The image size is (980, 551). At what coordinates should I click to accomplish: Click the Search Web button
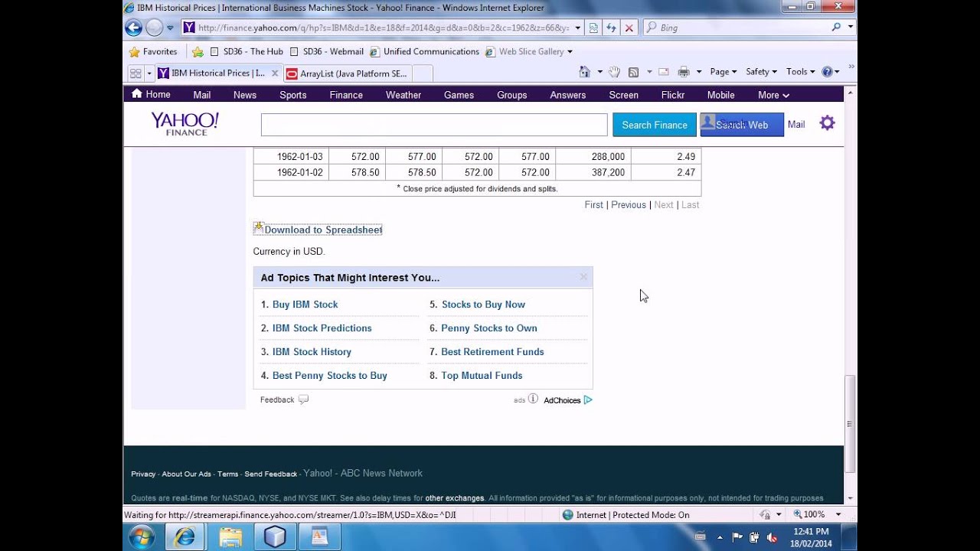click(x=742, y=125)
